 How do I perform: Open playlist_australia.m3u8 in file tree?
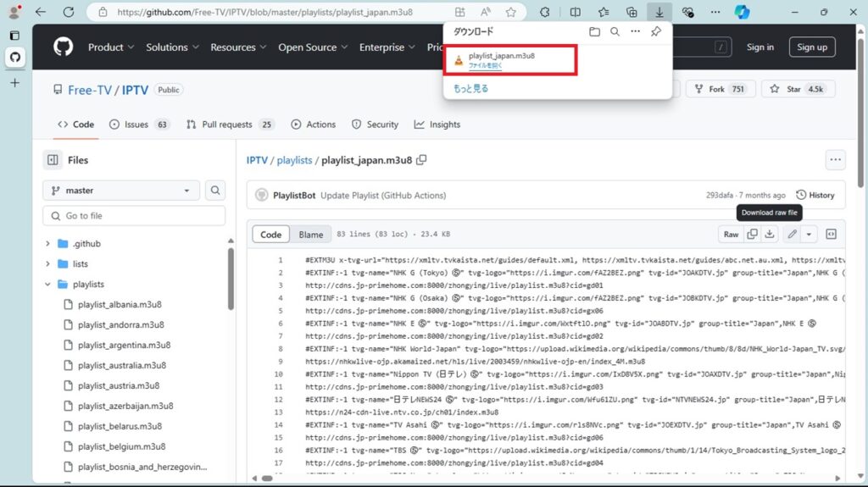(122, 365)
